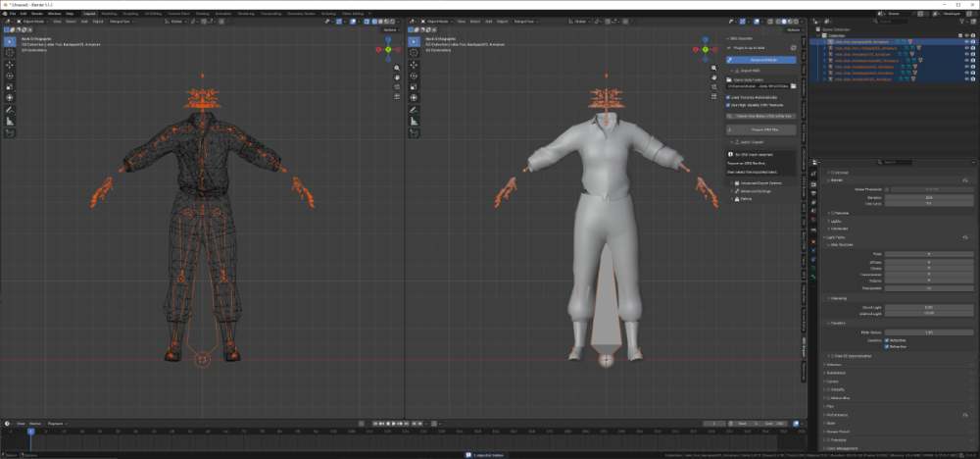
Task: Select the Cursor tool in right viewport toolbar
Action: coord(414,53)
